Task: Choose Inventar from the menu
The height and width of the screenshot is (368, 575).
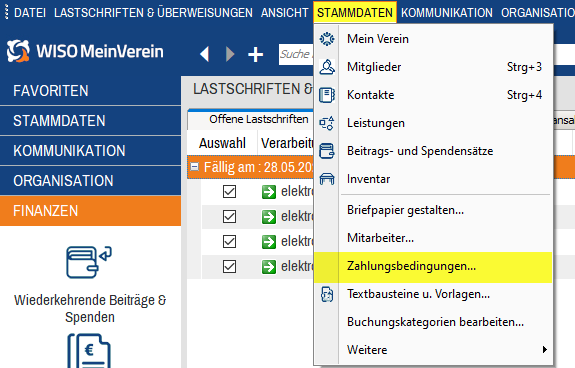Action: (x=433, y=179)
